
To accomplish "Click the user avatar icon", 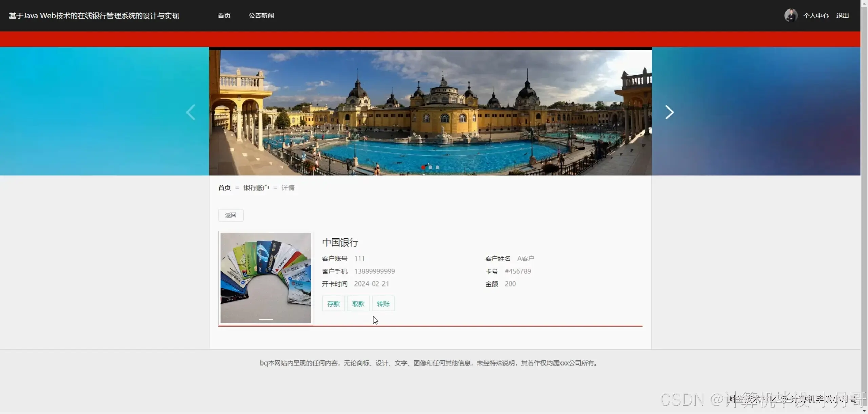I will pos(790,15).
